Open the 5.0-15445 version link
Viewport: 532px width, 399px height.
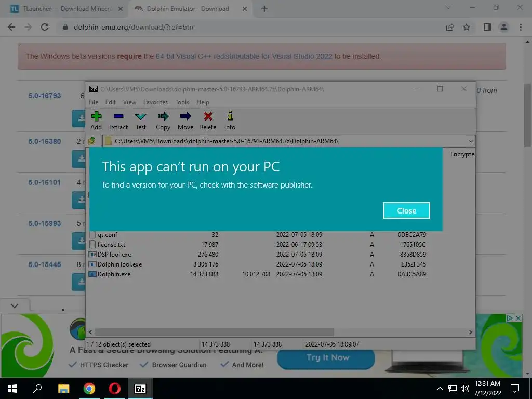pos(45,264)
